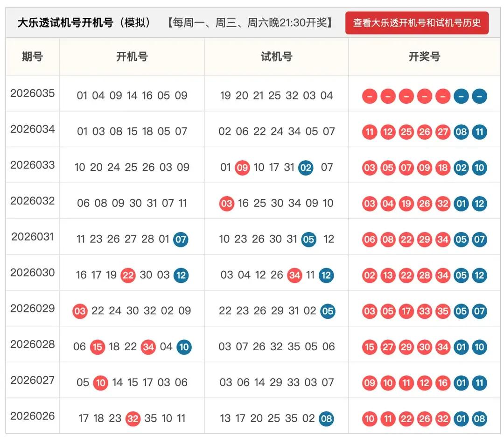
Task: Select period number 2026028
Action: pyautogui.click(x=33, y=345)
